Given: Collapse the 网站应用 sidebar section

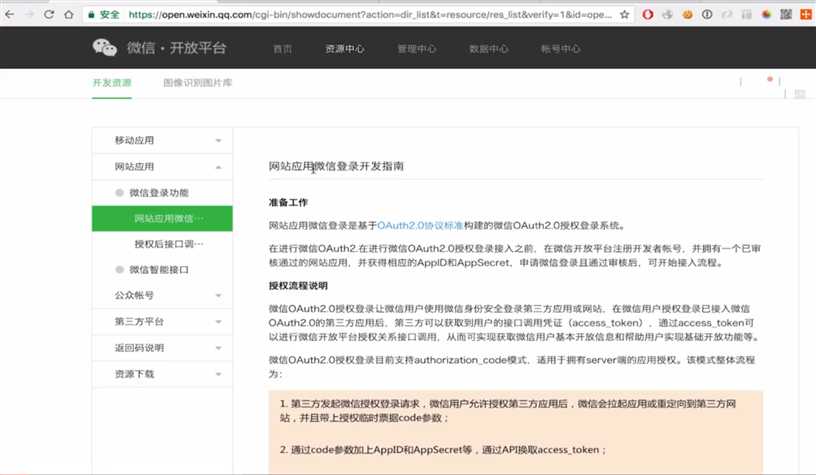Looking at the screenshot, I should click(162, 167).
